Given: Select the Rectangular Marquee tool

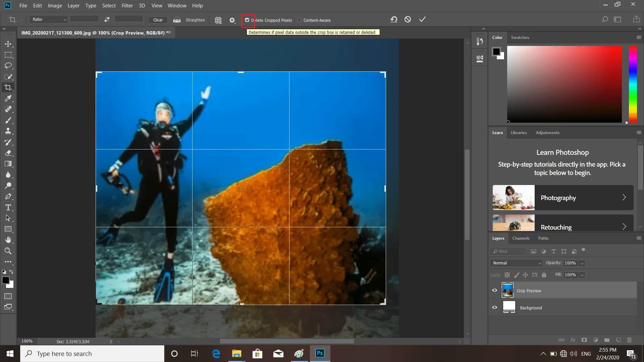Looking at the screenshot, I should click(8, 55).
